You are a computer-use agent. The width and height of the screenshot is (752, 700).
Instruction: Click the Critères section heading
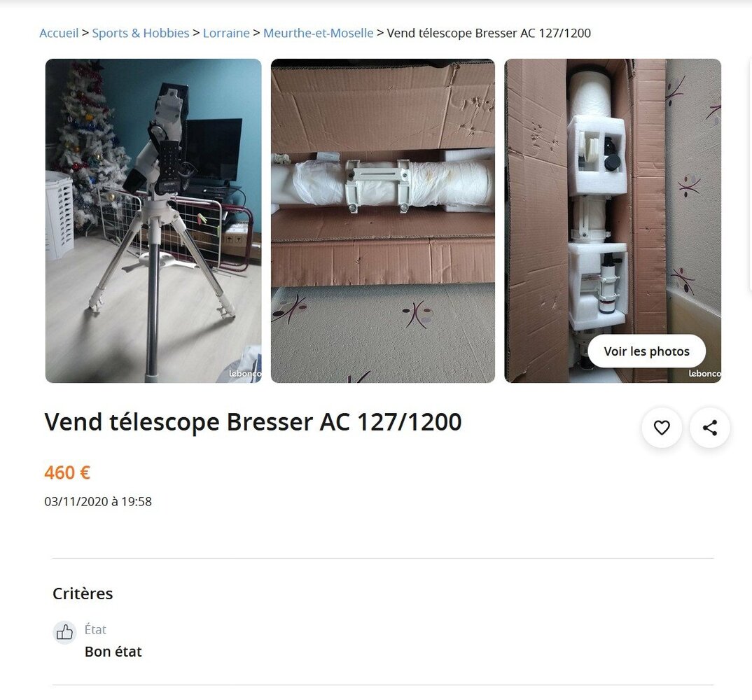click(83, 594)
